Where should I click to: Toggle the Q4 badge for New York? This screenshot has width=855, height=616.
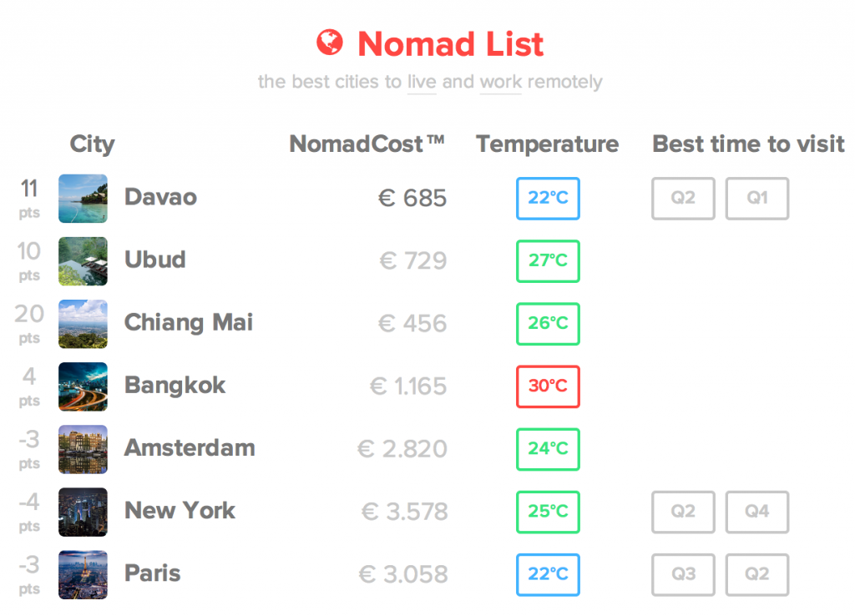tap(756, 512)
